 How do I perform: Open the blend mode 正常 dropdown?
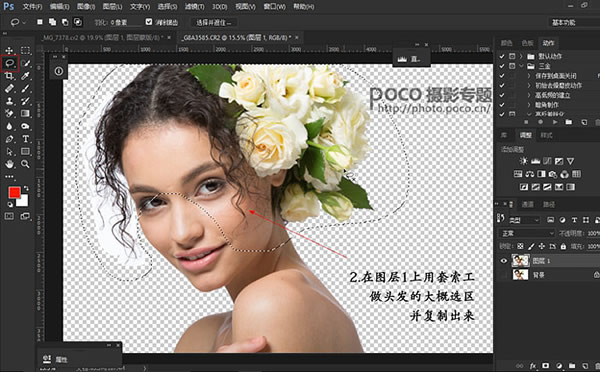[527, 233]
